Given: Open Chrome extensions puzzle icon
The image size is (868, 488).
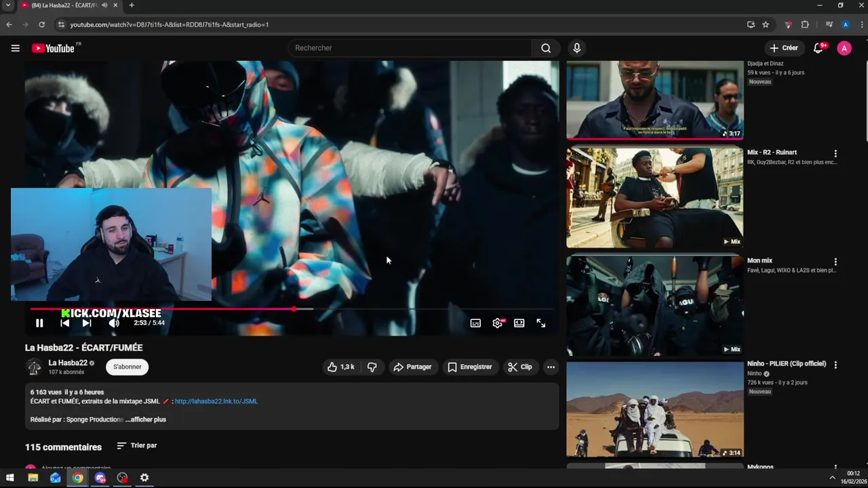Looking at the screenshot, I should coord(805,24).
